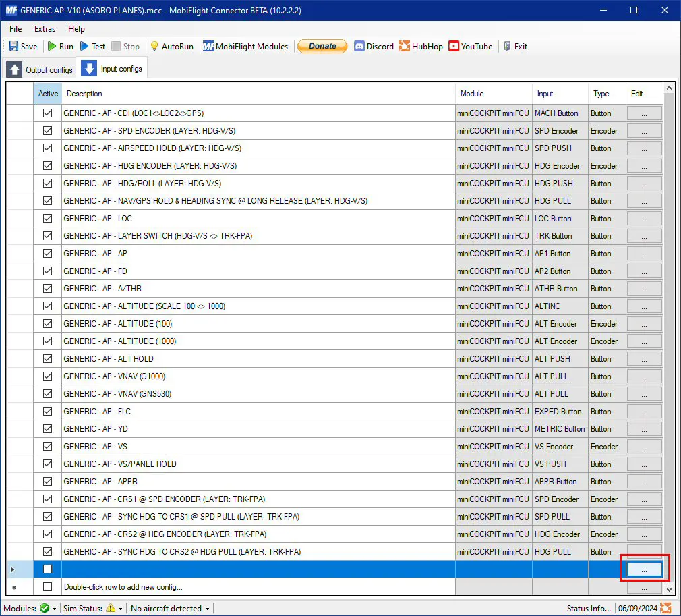Switch to the Output configs tab

[x=40, y=69]
